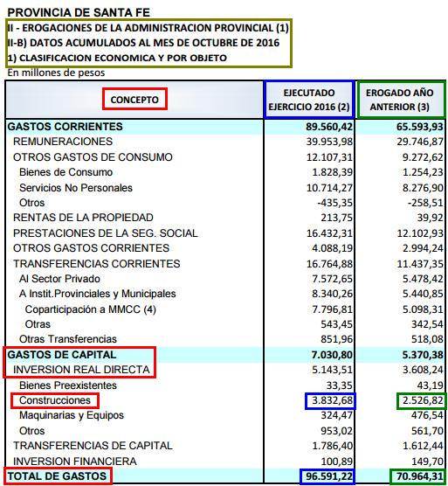Select TRANSFERENCIAS DE CAPITAL label

(x=93, y=446)
